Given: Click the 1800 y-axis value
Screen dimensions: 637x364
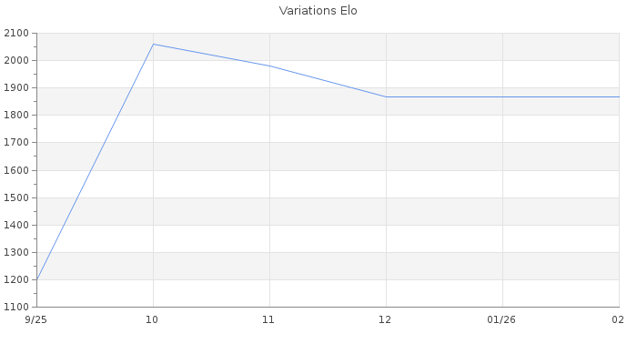Looking at the screenshot, I should (15, 116).
